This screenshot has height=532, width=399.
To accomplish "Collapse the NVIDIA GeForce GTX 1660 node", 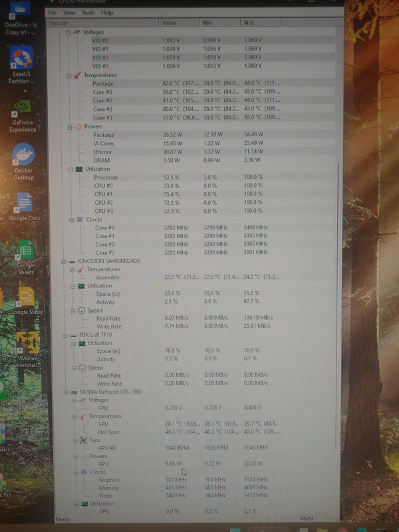I will [65, 392].
